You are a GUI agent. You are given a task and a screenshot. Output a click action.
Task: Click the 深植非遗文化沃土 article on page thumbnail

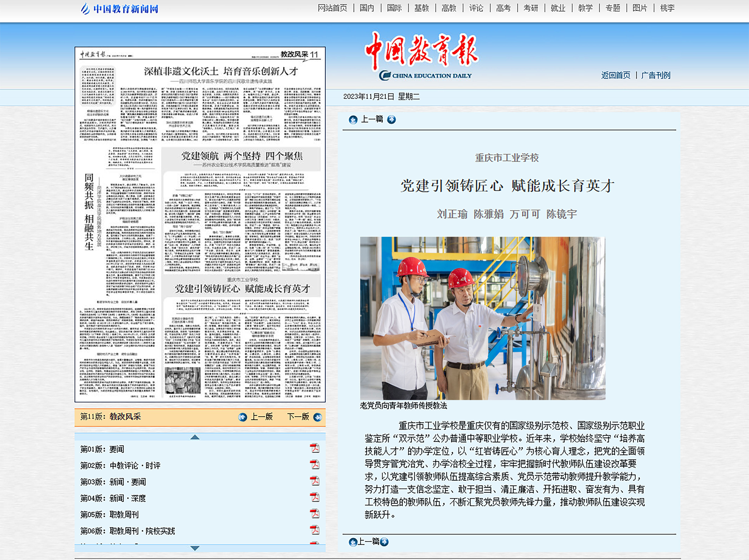click(221, 71)
